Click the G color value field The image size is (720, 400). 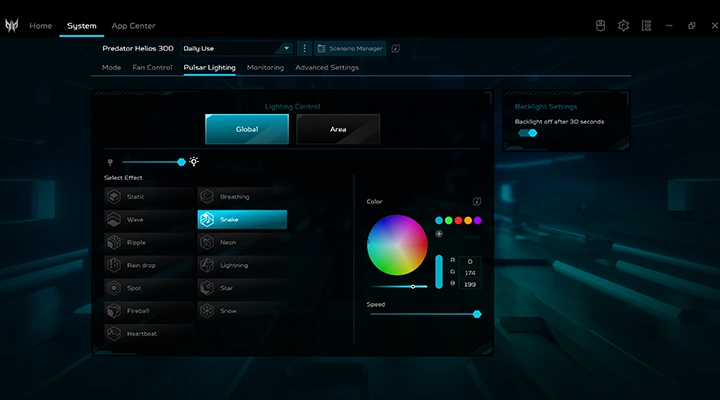pyautogui.click(x=470, y=273)
